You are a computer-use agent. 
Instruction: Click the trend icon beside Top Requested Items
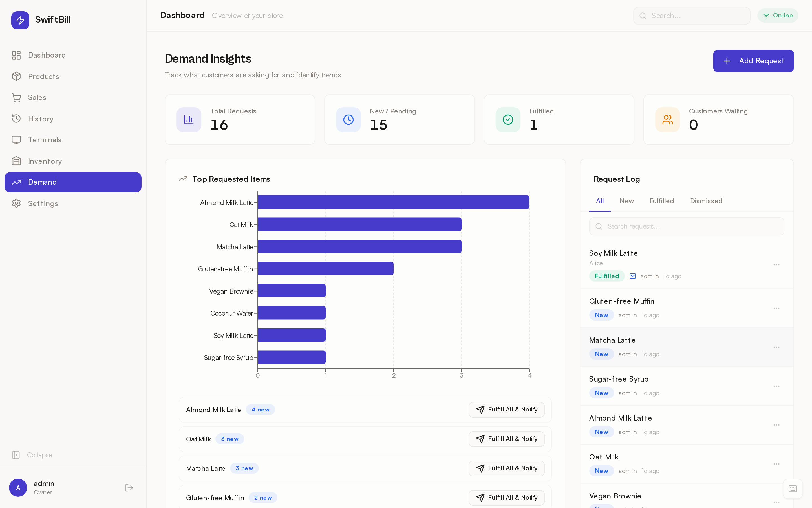[x=183, y=179]
